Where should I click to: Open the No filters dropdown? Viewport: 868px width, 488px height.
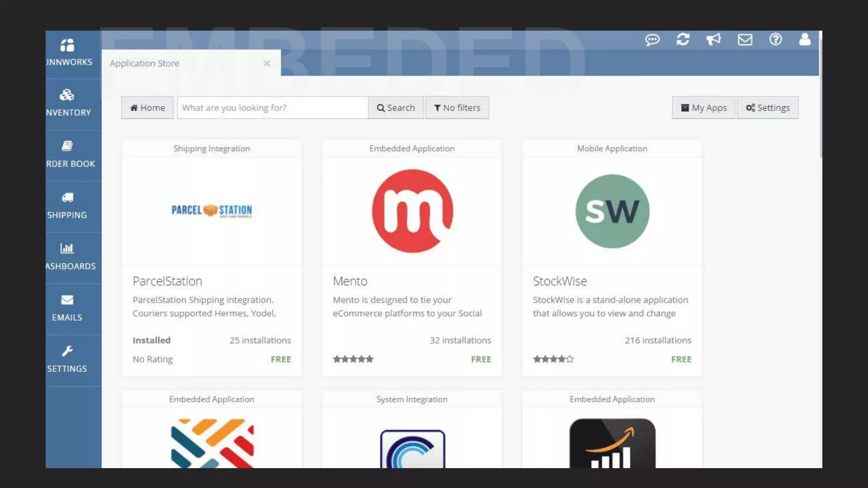[457, 108]
